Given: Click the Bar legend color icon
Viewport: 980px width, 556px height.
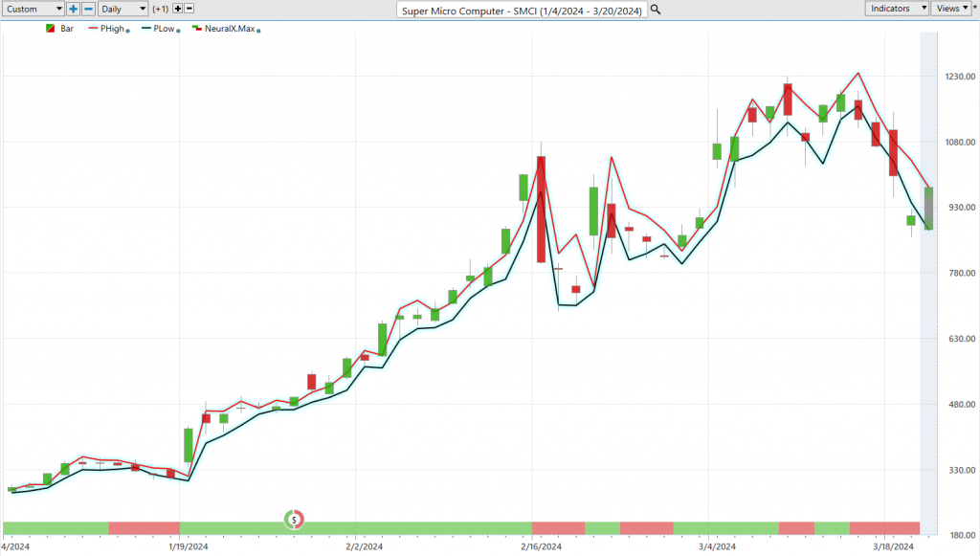Looking at the screenshot, I should point(51,29).
